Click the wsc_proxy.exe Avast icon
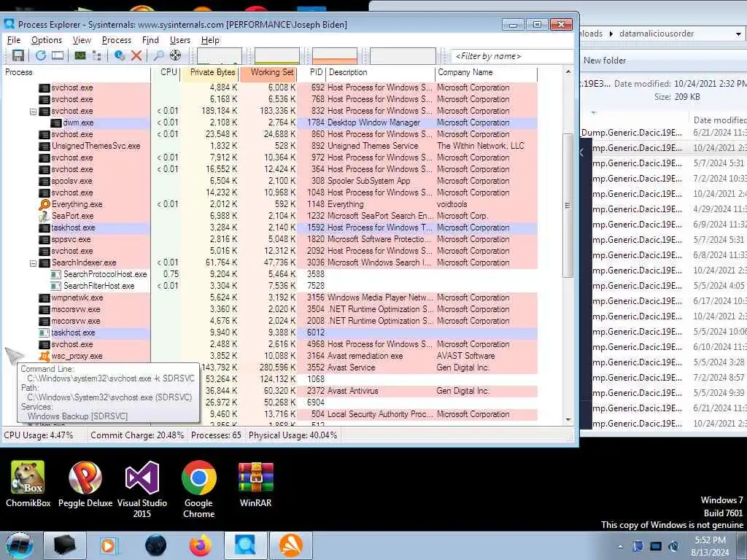747x560 pixels. (44, 356)
